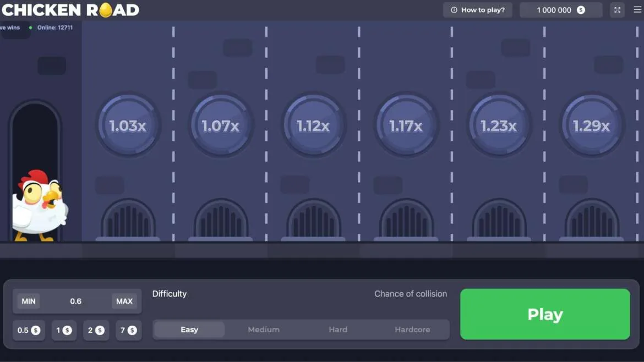Screen dimensions: 644x362
Task: Open the How to play? guide
Action: [477, 10]
